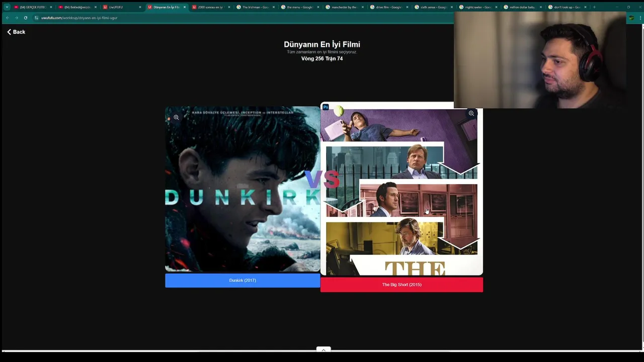Close the active Dünyanın En İyi Filmi tab
This screenshot has height=362, width=644.
pyautogui.click(x=185, y=7)
